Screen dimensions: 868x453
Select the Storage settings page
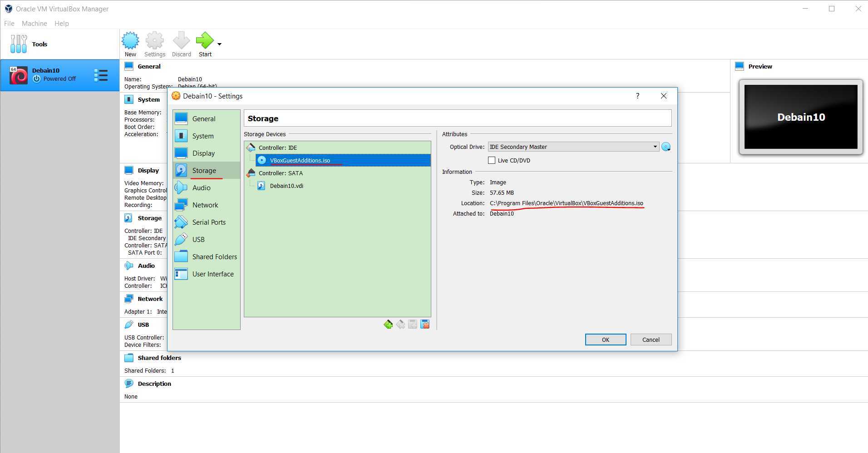click(207, 170)
